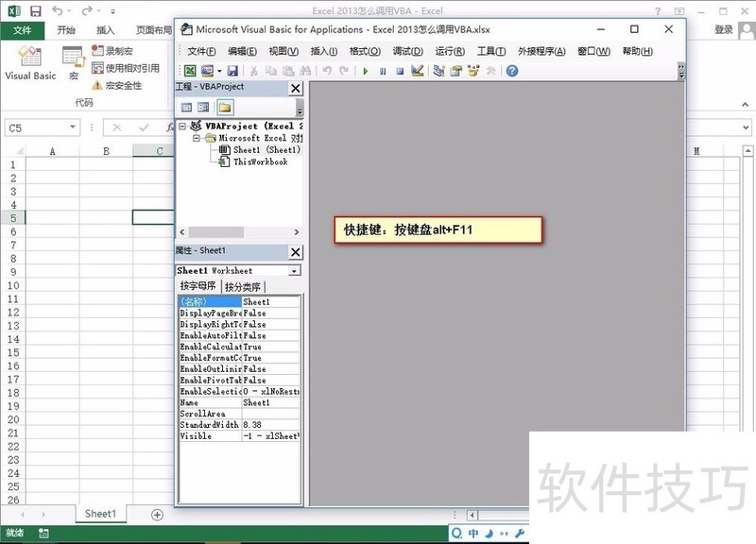
Task: Select the Run Sub/UserForm icon
Action: click(366, 70)
